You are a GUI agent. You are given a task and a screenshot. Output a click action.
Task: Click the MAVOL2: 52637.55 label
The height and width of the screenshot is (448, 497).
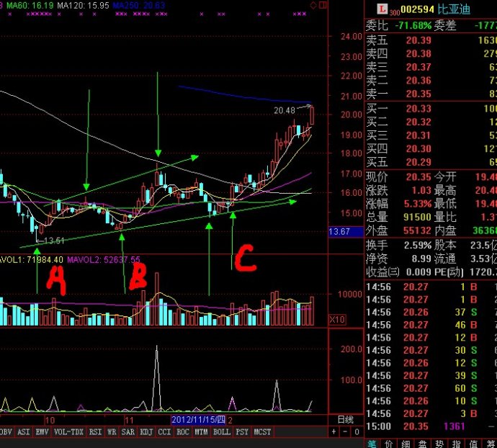pos(104,260)
